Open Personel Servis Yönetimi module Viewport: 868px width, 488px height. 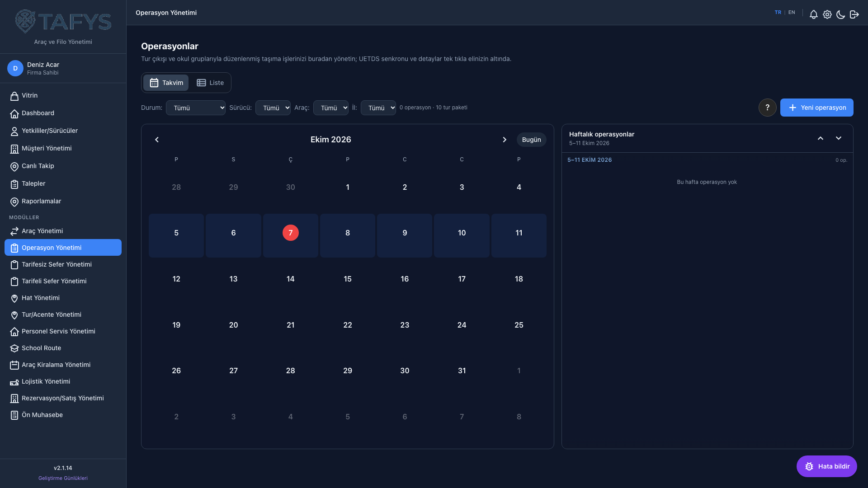click(63, 331)
